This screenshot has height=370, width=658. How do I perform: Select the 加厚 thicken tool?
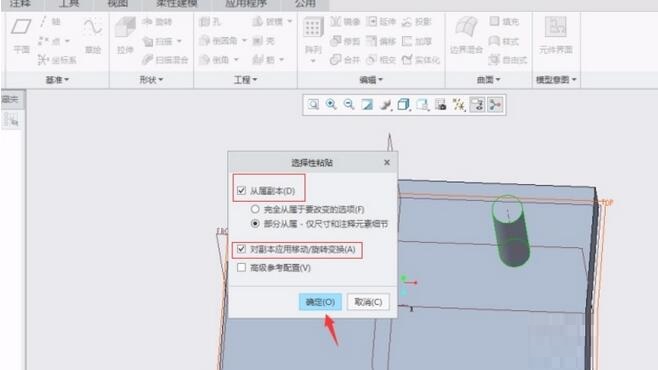point(416,41)
